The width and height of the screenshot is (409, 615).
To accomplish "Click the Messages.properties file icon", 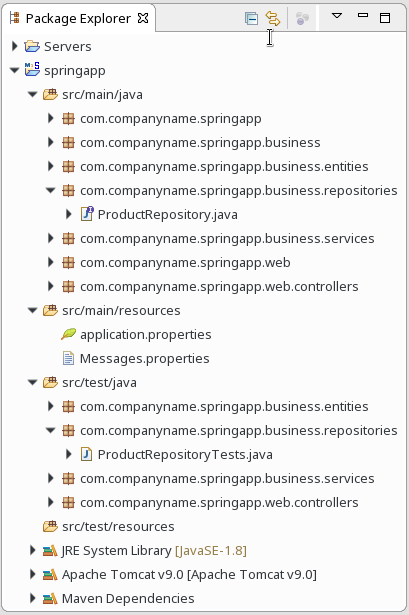I will (68, 358).
